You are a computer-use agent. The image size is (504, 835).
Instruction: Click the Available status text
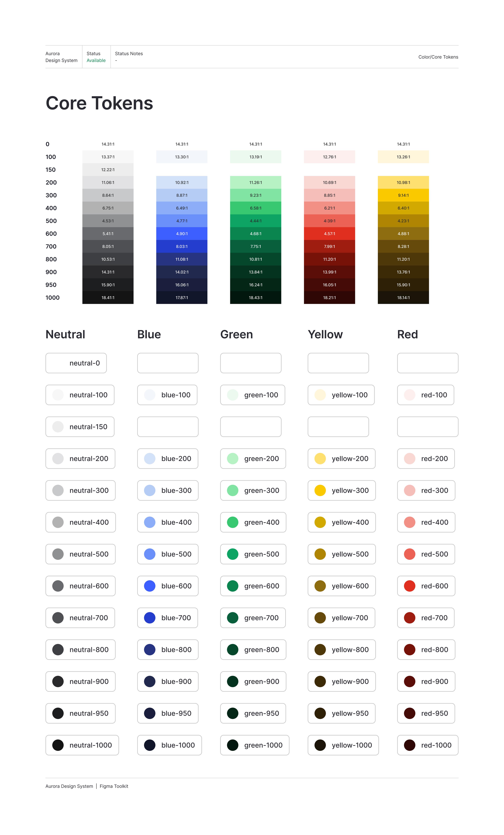96,60
